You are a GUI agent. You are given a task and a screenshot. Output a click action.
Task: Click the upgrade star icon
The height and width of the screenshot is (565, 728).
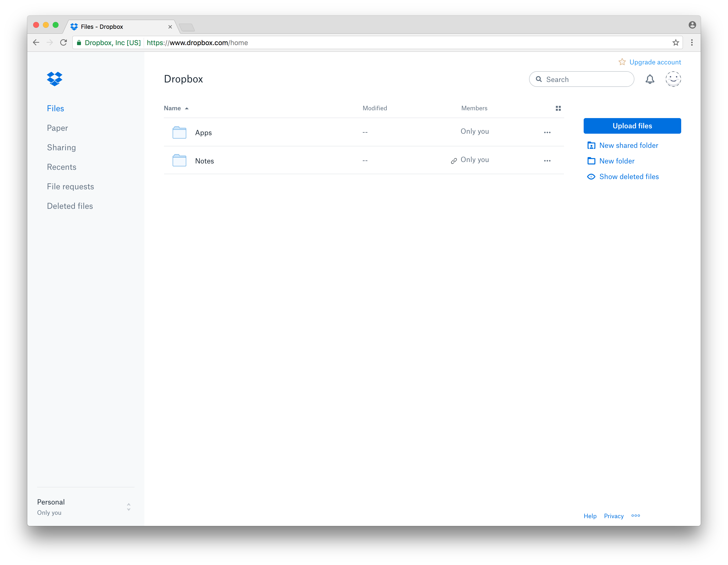coord(622,62)
